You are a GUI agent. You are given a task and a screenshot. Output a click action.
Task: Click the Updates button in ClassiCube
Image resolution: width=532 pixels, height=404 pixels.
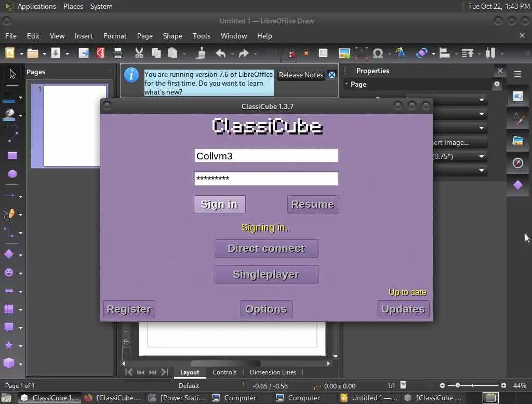(x=403, y=309)
